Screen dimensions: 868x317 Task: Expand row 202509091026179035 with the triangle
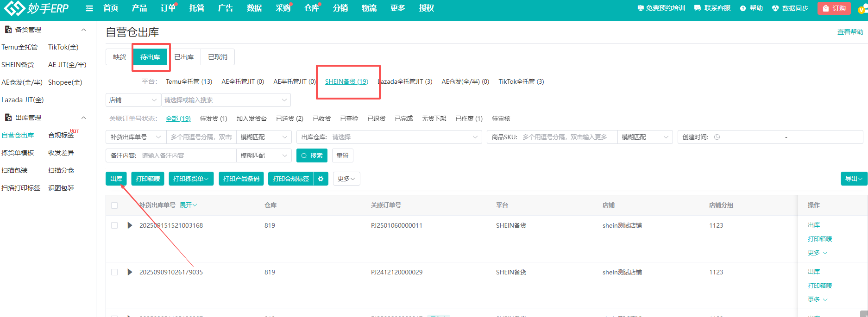[130, 272]
